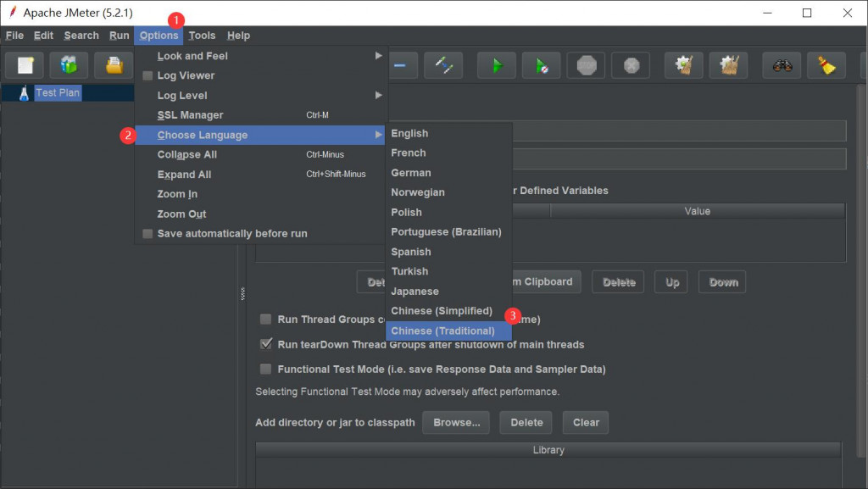
Task: Close the Options menu
Action: point(159,36)
